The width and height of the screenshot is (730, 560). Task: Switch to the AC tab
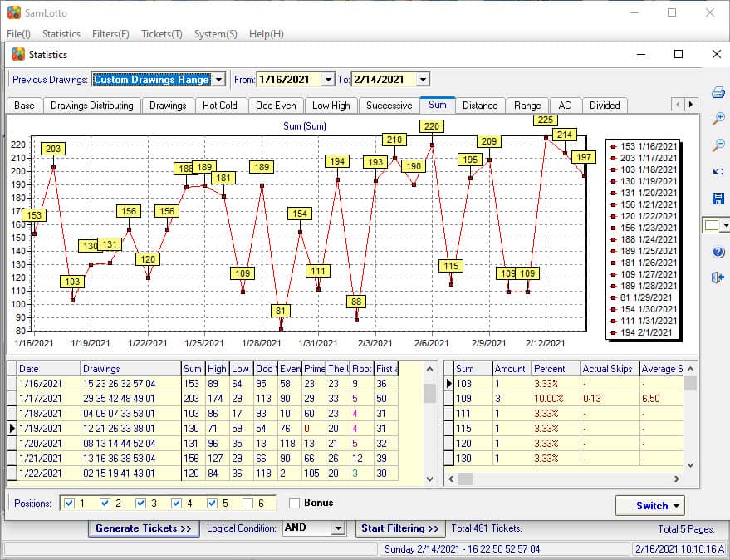click(x=565, y=106)
